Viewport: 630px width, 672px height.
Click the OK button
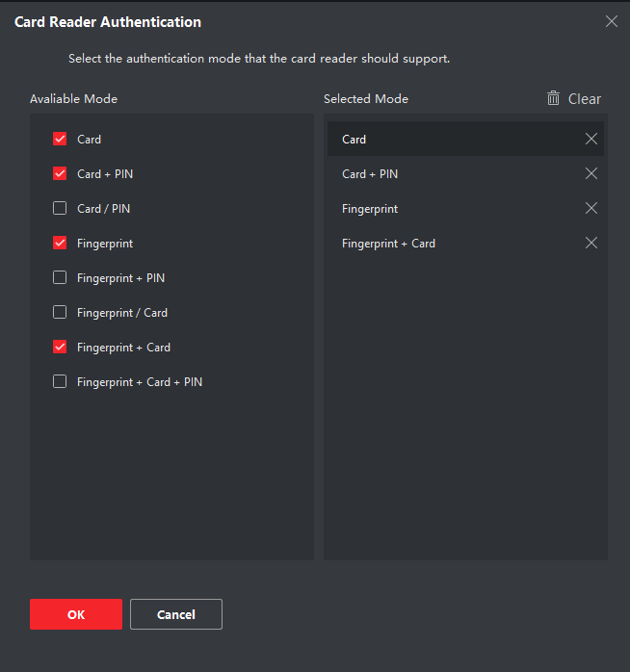click(x=76, y=614)
